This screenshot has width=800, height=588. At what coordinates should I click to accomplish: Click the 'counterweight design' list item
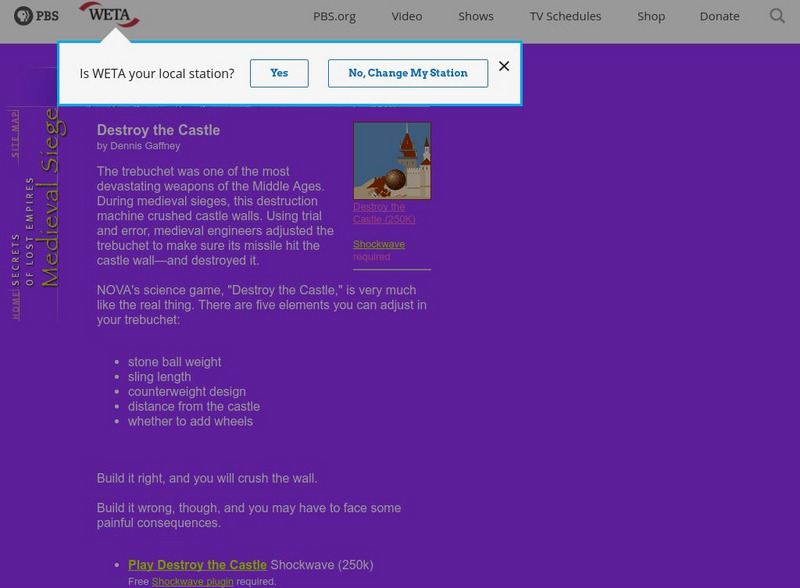click(x=187, y=391)
